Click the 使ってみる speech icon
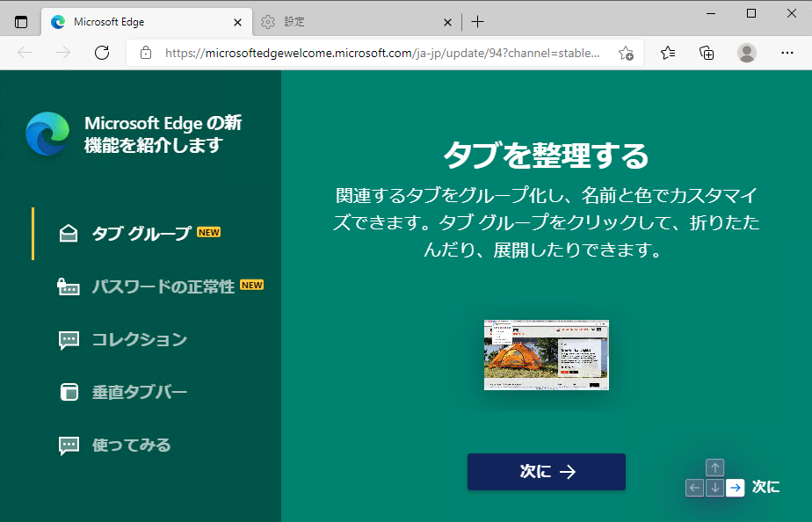 tap(69, 446)
